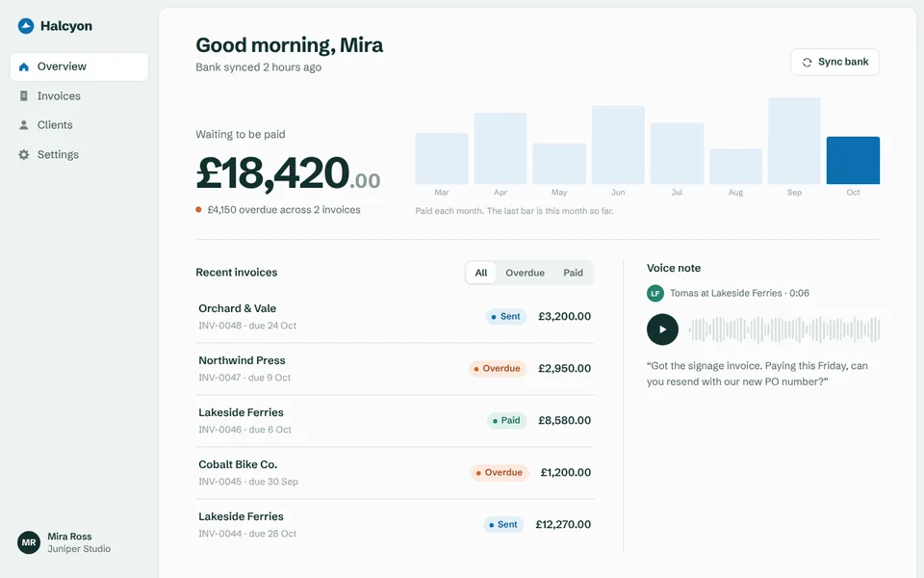Select the Jun bar in the chart
The height and width of the screenshot is (578, 924).
tap(618, 145)
